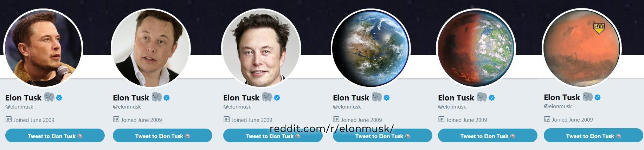This screenshot has width=644, height=150.
Task: Click the yellow REVIVE marker on red Mars
Action: [599, 29]
